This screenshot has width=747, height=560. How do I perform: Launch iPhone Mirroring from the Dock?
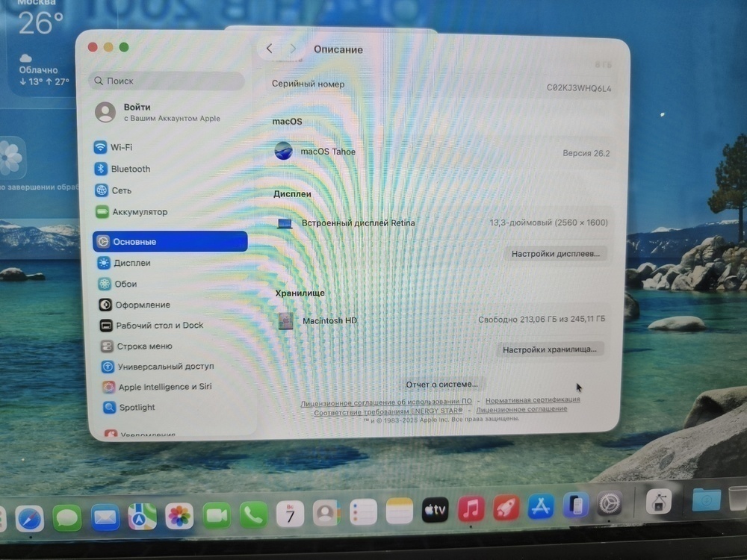click(x=575, y=505)
